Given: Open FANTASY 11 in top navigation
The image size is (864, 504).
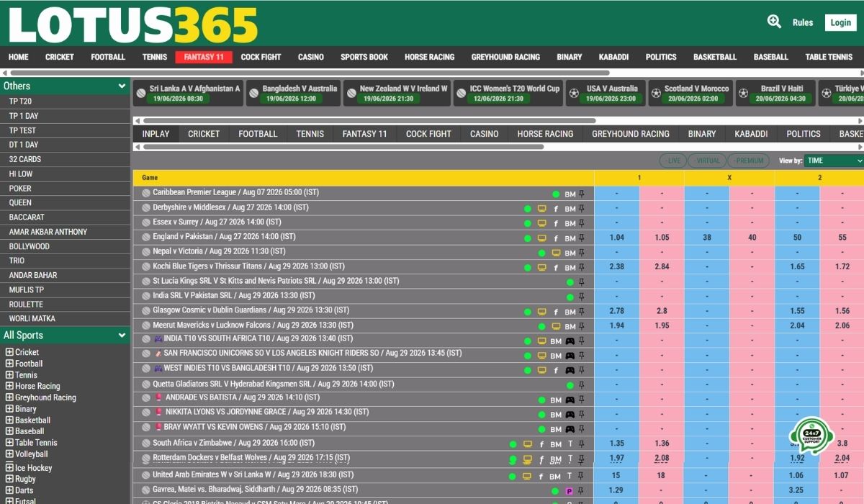Looking at the screenshot, I should click(204, 57).
